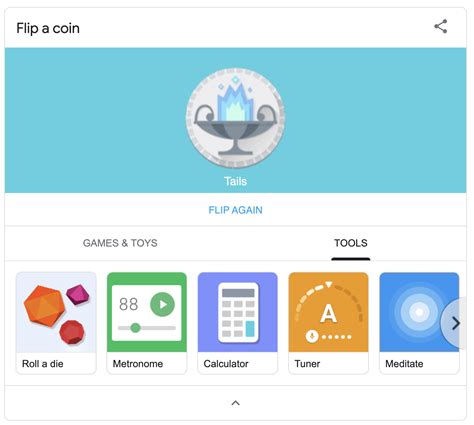The height and width of the screenshot is (425, 474).
Task: Switch to the Games & Toys tab
Action: tap(120, 243)
